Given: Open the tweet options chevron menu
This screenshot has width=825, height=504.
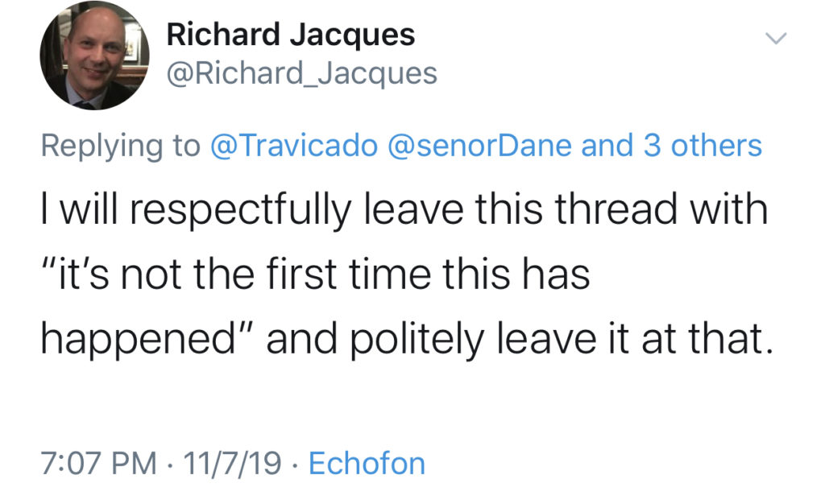Looking at the screenshot, I should pos(776,39).
